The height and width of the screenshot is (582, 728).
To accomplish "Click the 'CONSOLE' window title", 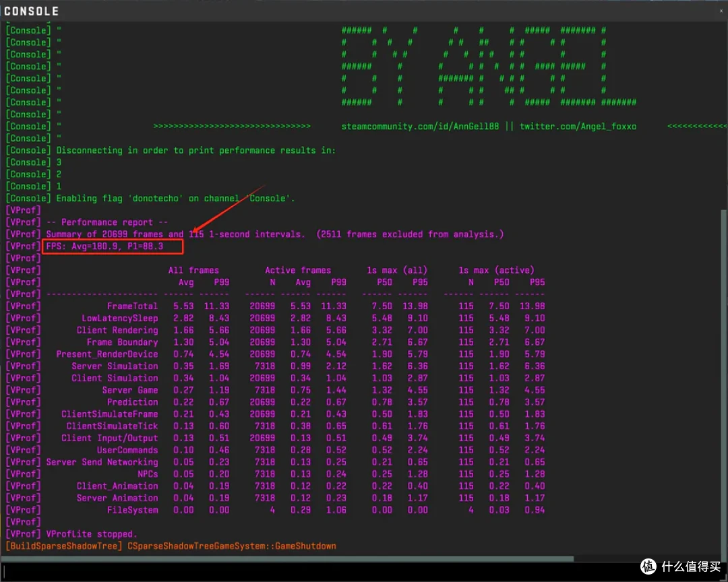I will (31, 11).
